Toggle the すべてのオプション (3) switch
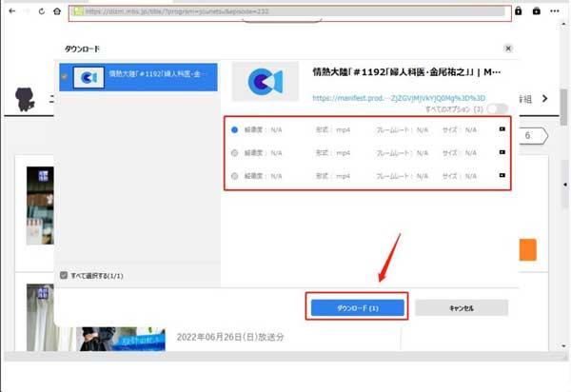This screenshot has width=571, height=392. (498, 108)
